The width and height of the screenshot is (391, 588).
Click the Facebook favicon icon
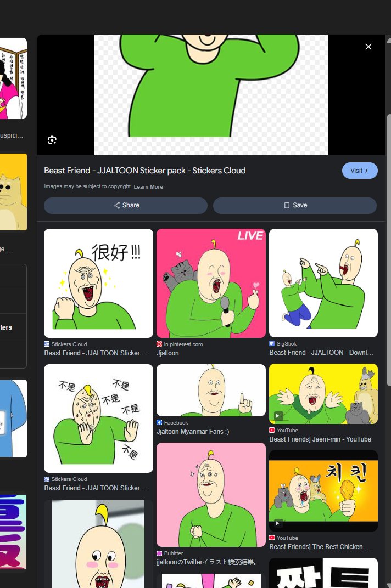[159, 422]
